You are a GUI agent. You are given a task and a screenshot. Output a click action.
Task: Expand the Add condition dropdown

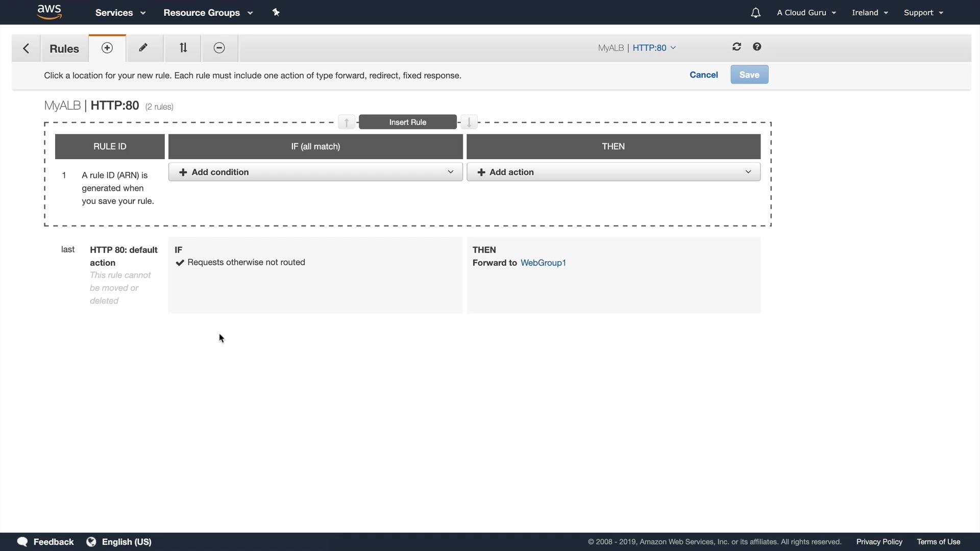[315, 172]
